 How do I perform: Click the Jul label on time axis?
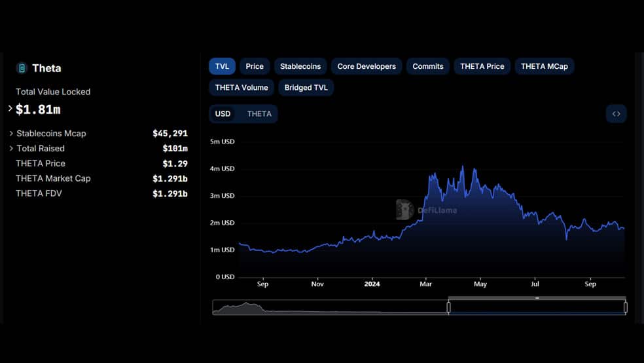[x=535, y=284]
